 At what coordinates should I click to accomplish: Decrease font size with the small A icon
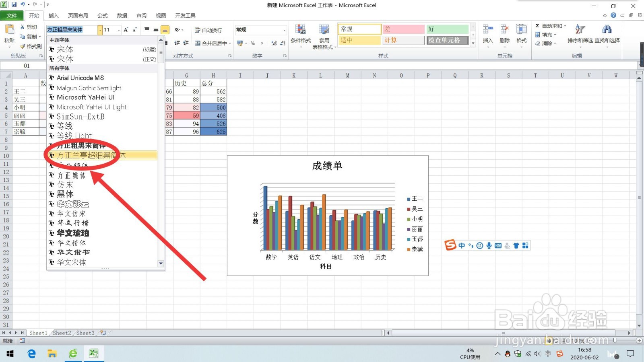pos(135,30)
